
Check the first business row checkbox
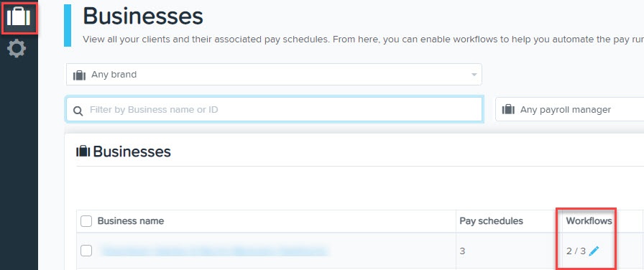coord(86,251)
